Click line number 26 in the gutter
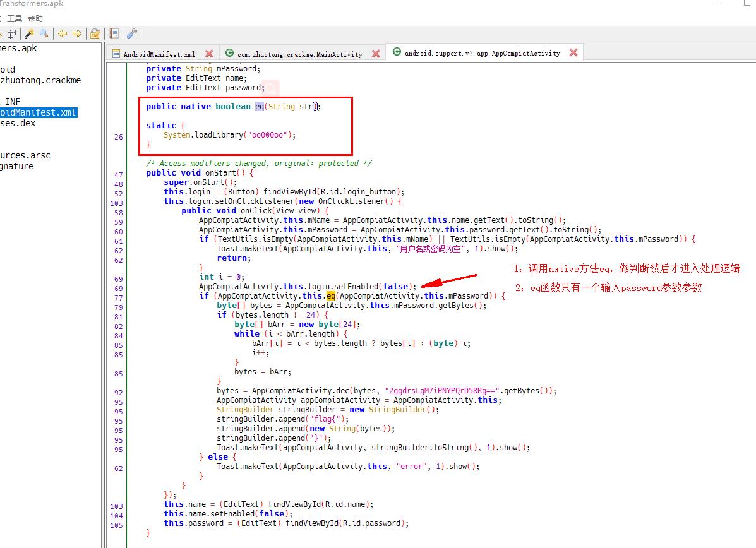This screenshot has width=756, height=548. [118, 136]
